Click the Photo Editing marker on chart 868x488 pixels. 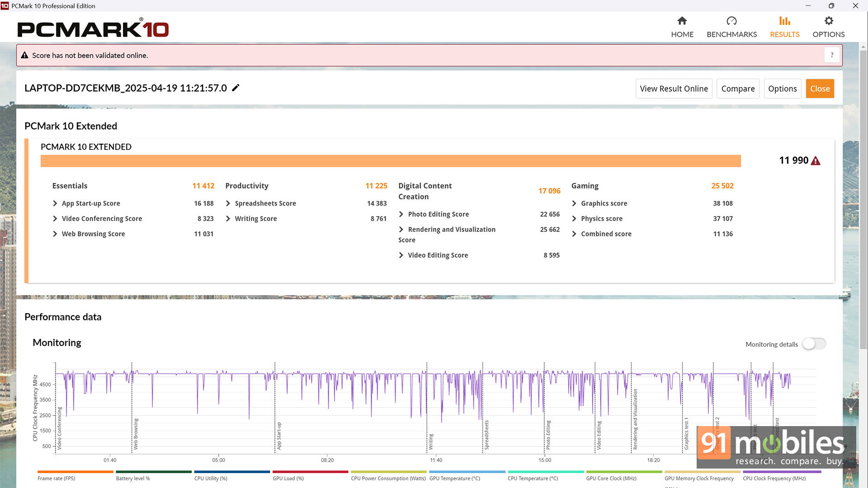click(x=548, y=435)
